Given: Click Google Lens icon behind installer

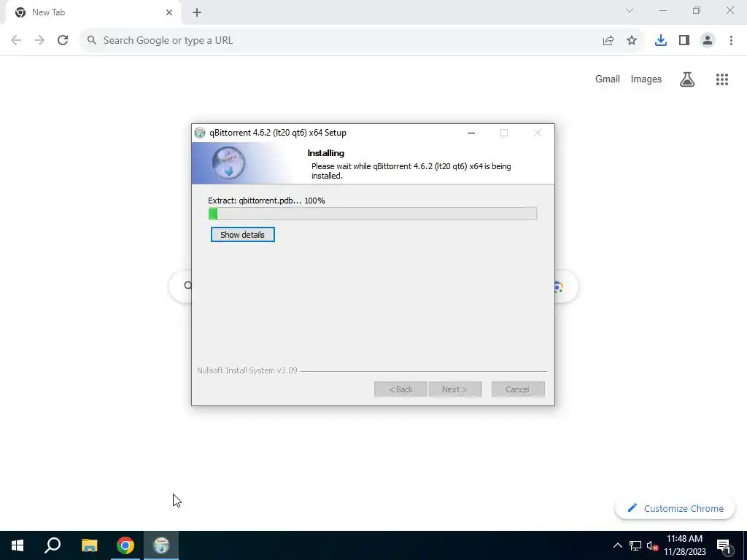Looking at the screenshot, I should point(560,287).
